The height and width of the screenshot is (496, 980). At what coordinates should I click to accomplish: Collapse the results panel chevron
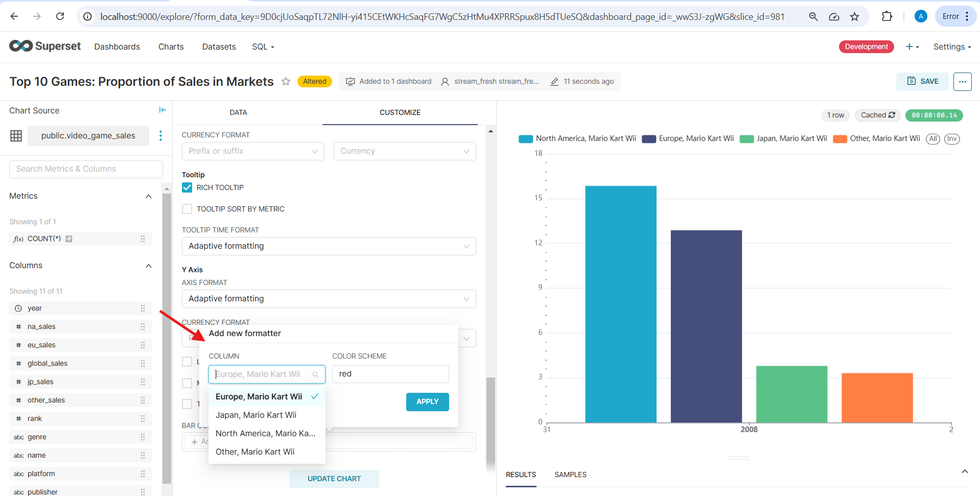965,471
